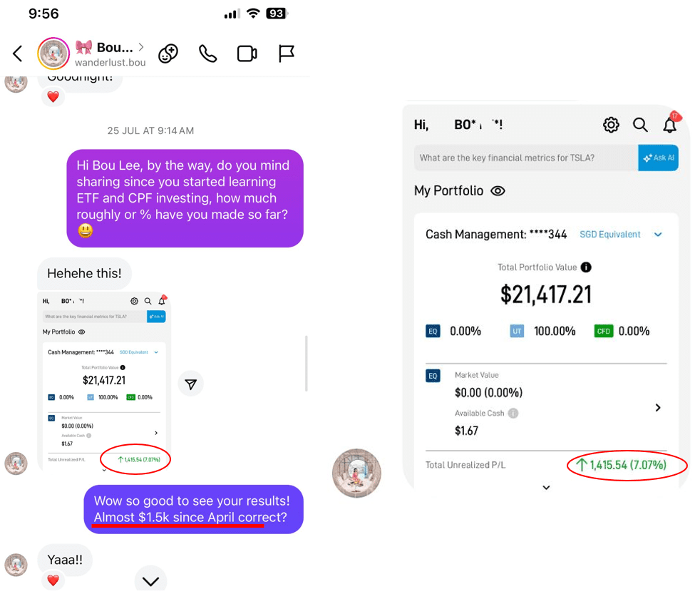The image size is (700, 594).
Task: Open Market Value details right chevron
Action: (658, 407)
